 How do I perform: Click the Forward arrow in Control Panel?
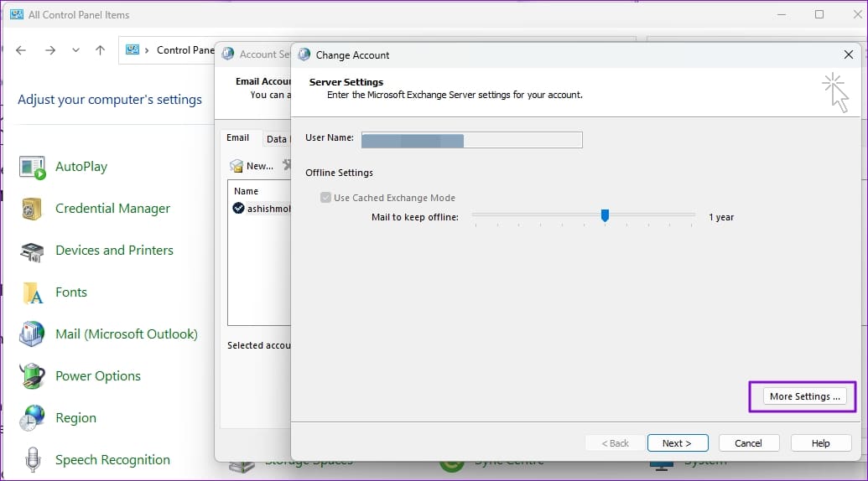(x=50, y=50)
